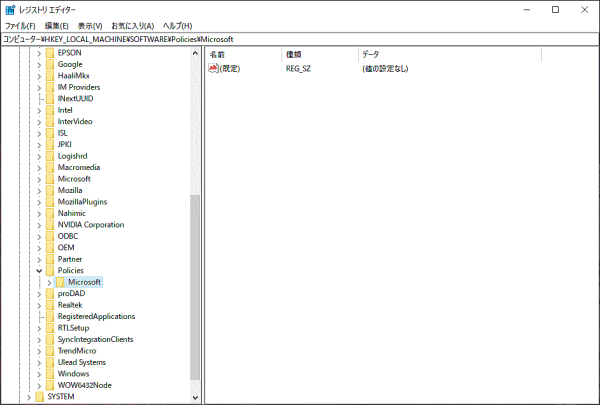Viewport: 600px width, 405px height.
Task: Select the HaaliMkx key
Action: click(73, 76)
